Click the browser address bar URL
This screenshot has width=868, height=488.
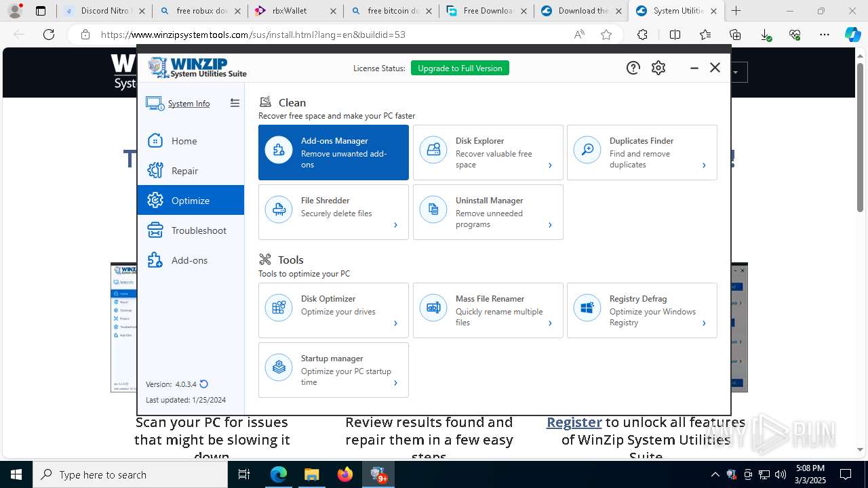(x=253, y=35)
